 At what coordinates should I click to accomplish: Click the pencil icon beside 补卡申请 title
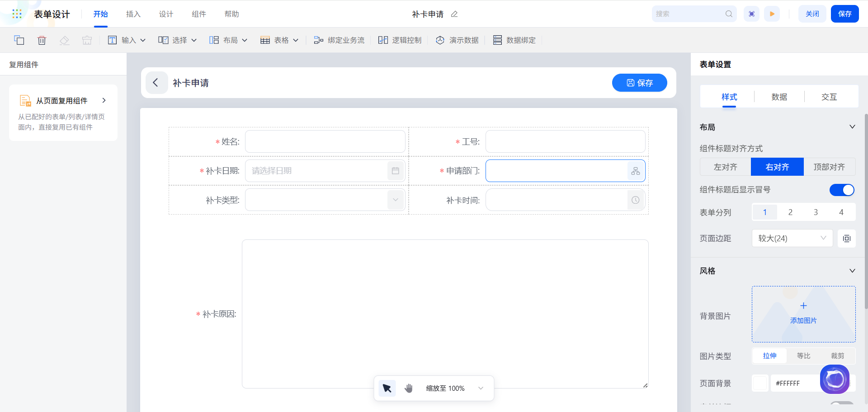(x=454, y=14)
